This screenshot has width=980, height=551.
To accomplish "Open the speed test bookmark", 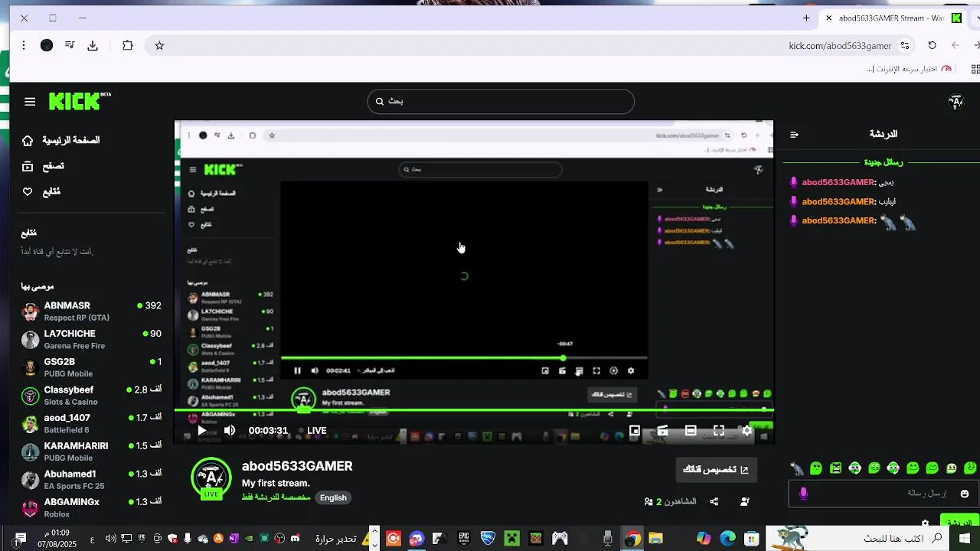I will (x=909, y=69).
